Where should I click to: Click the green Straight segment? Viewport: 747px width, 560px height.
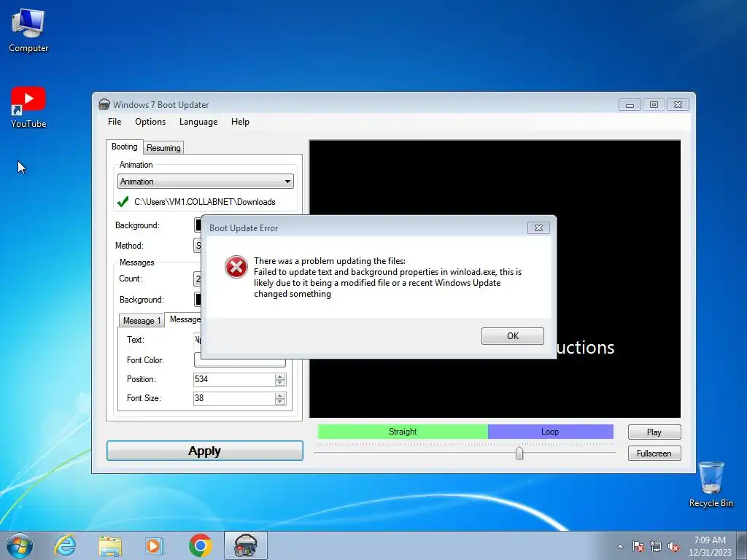point(403,432)
